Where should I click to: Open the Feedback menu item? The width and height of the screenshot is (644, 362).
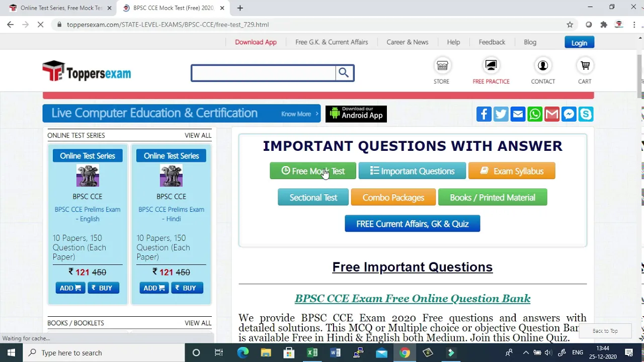492,42
